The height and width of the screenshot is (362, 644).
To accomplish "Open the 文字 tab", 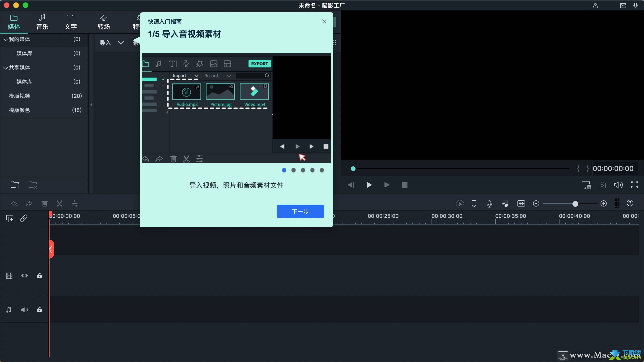I will click(x=71, y=22).
